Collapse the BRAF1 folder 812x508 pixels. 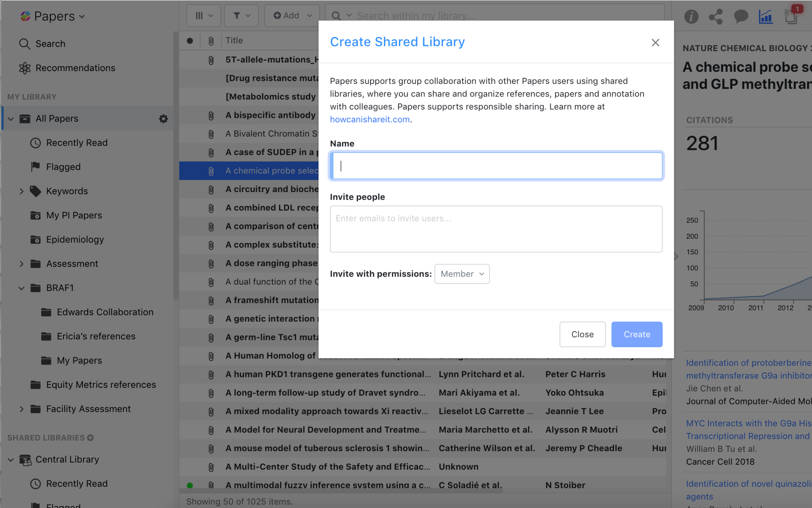click(21, 288)
